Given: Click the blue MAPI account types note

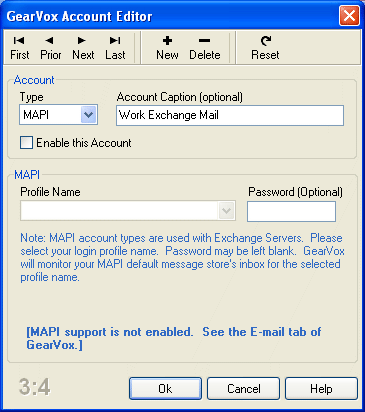Looking at the screenshot, I should pos(182,257).
